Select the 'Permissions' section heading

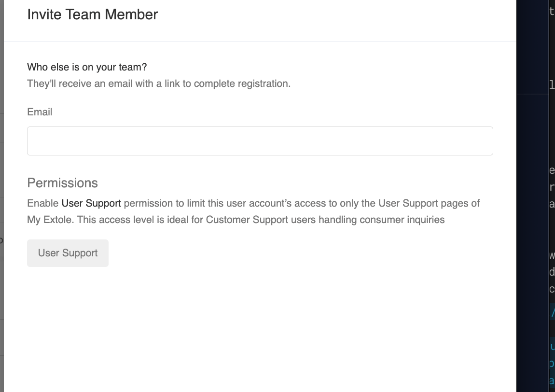pos(62,183)
